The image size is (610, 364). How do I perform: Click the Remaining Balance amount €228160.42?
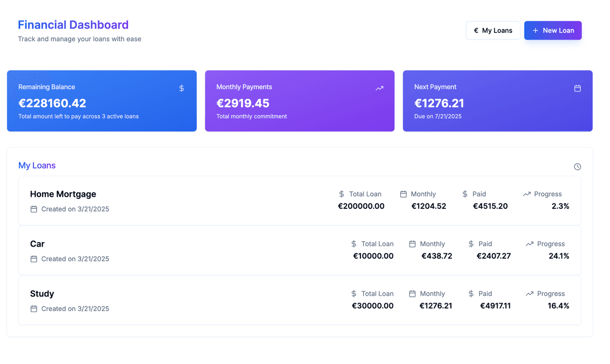pos(52,104)
